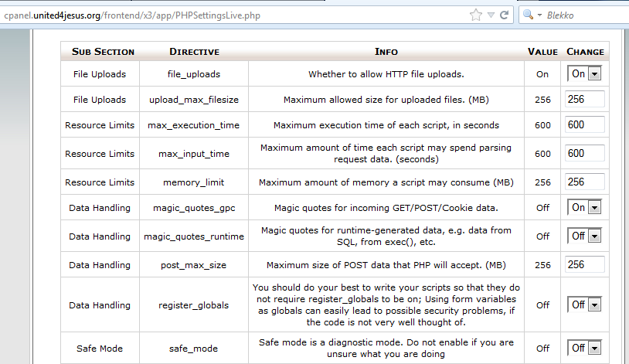Viewport: 629px width, 364px height.
Task: Click the search engine magnifier icon
Action: point(530,15)
